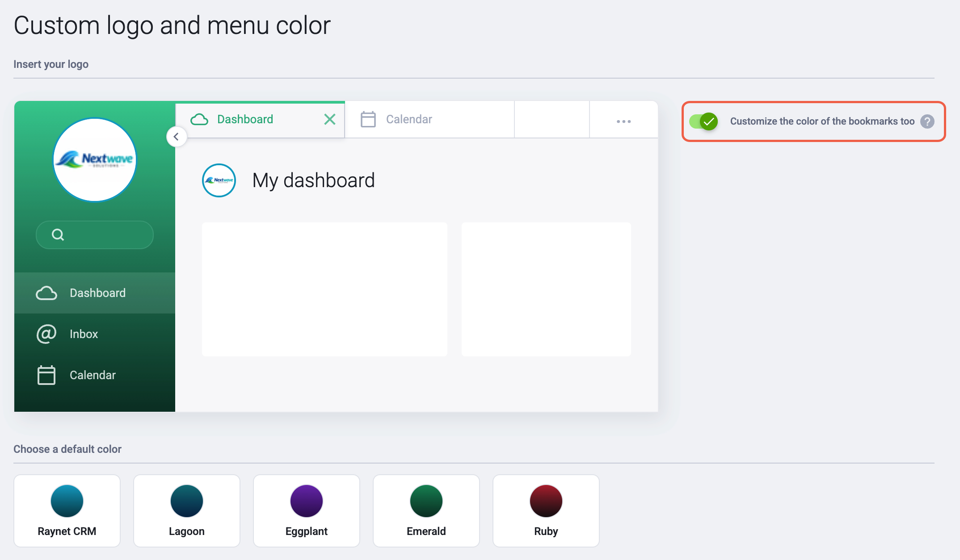960x560 pixels.
Task: Click the sidebar search field
Action: [95, 235]
